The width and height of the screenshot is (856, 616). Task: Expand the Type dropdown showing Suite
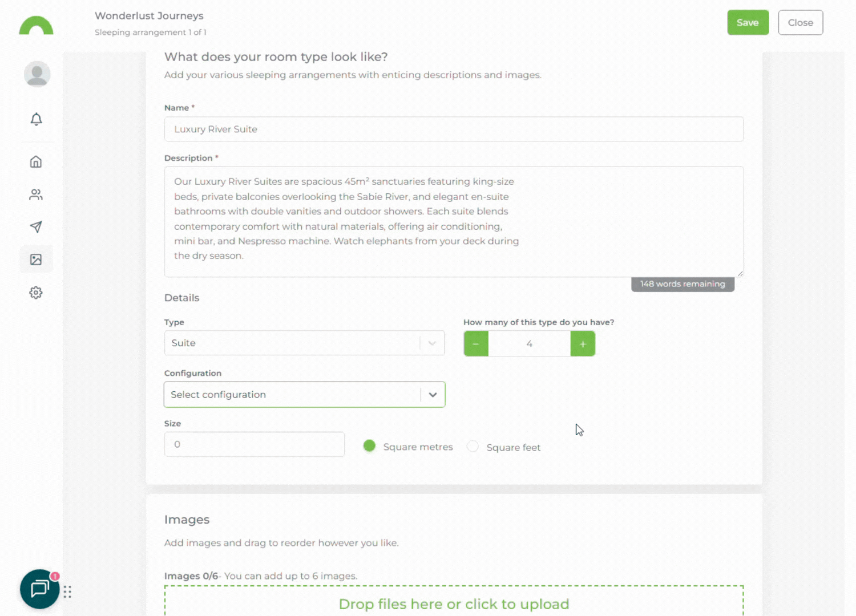coord(304,343)
